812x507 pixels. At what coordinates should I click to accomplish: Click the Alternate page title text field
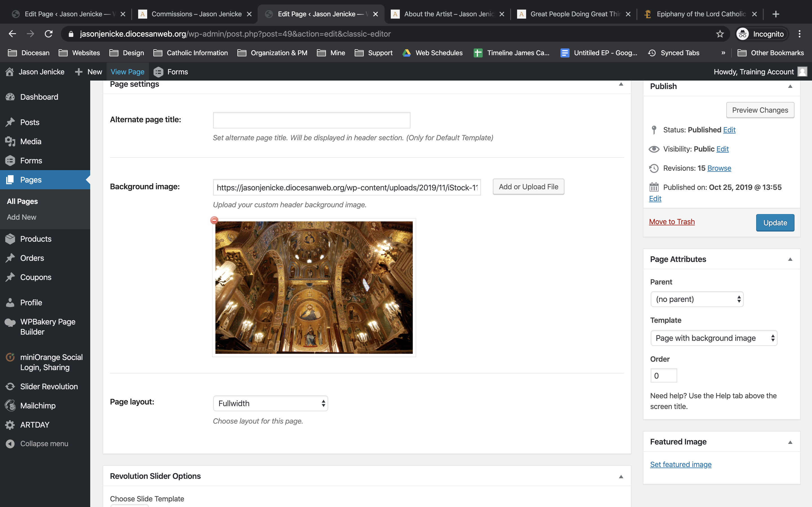(x=311, y=120)
